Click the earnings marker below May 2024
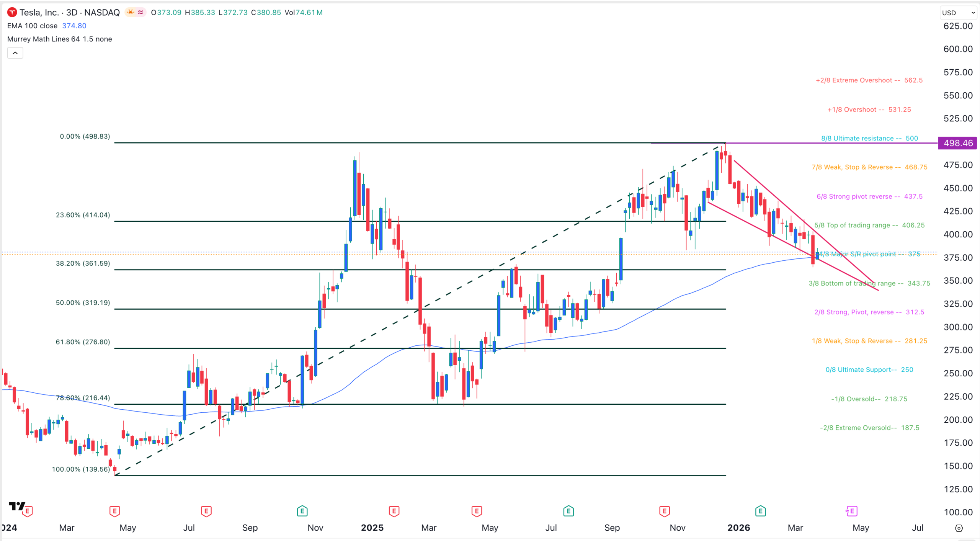The width and height of the screenshot is (980, 541). (x=115, y=511)
